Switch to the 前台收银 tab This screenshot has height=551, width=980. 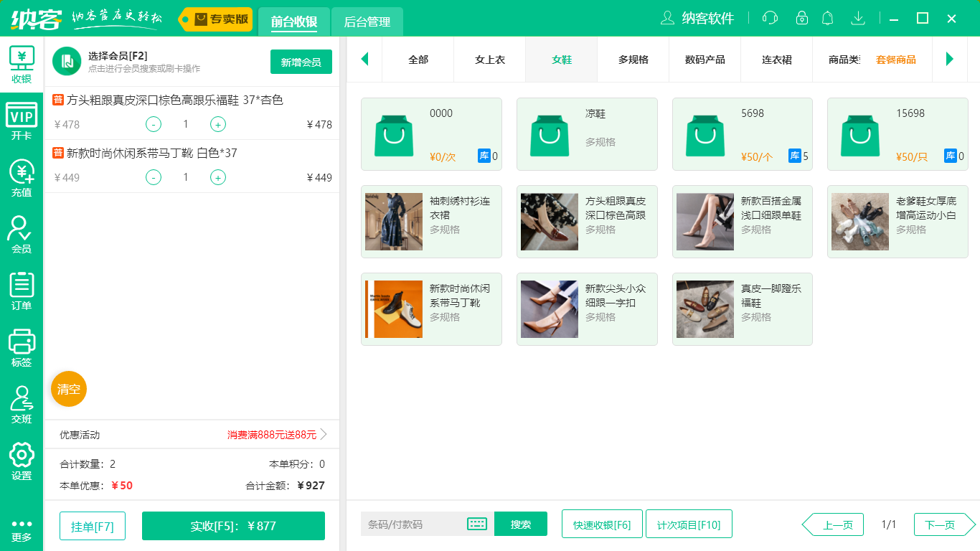tap(294, 22)
